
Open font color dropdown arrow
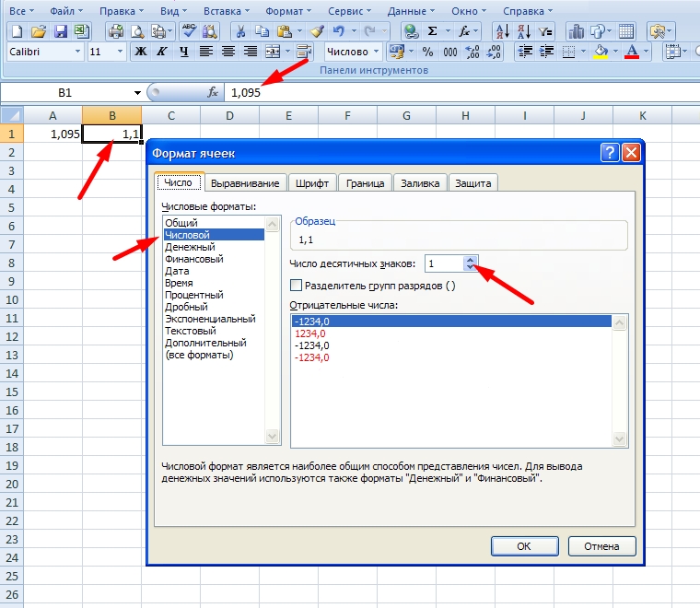tap(646, 52)
